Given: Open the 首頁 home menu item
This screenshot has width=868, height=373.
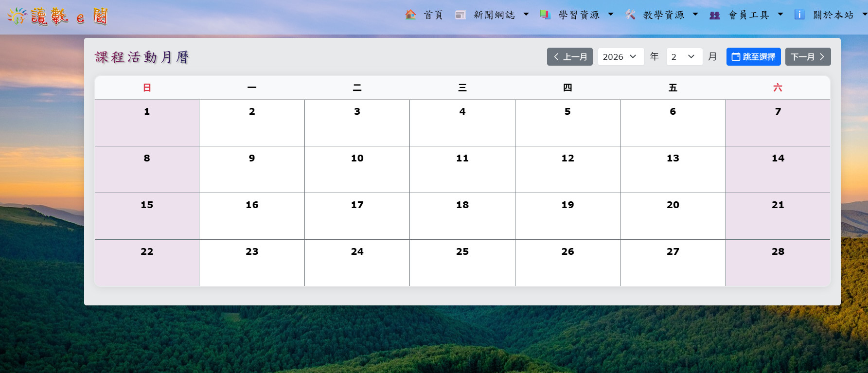Looking at the screenshot, I should (x=433, y=15).
